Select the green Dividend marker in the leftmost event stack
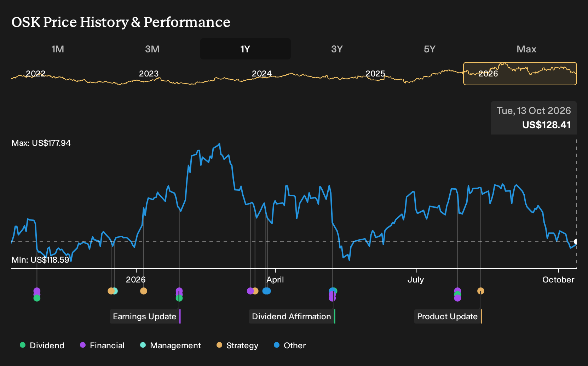 [x=37, y=298]
